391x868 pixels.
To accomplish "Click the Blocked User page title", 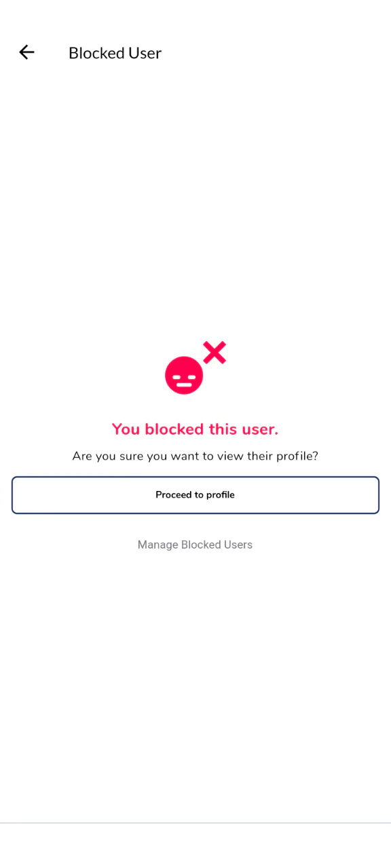I will tap(115, 53).
